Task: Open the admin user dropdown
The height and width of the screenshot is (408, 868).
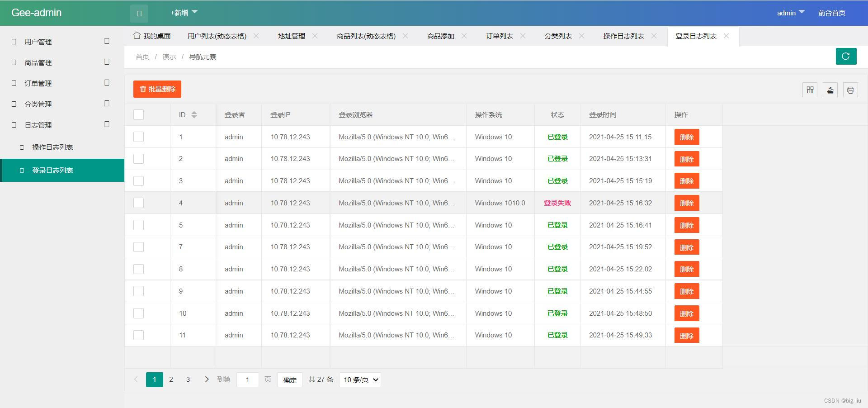Action: [791, 13]
